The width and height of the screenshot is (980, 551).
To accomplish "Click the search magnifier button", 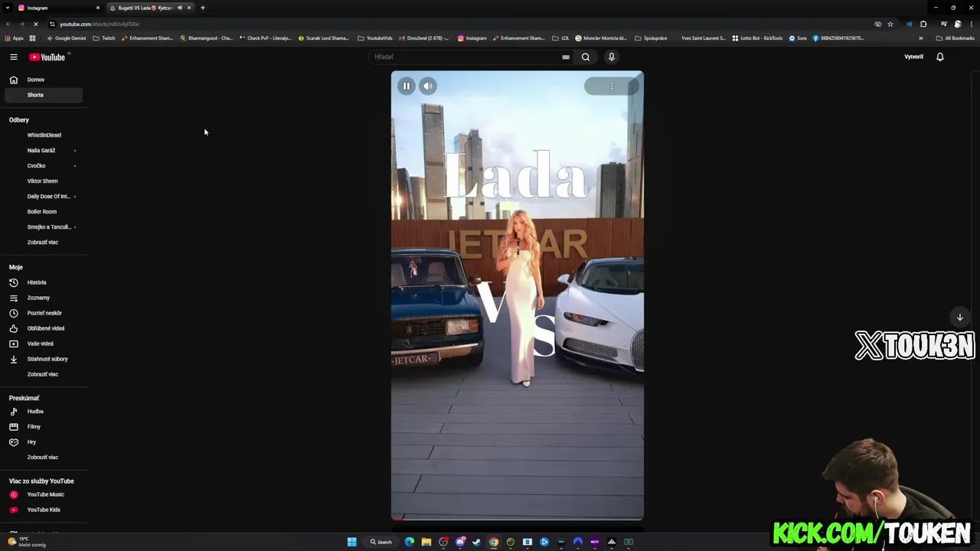I will (586, 57).
